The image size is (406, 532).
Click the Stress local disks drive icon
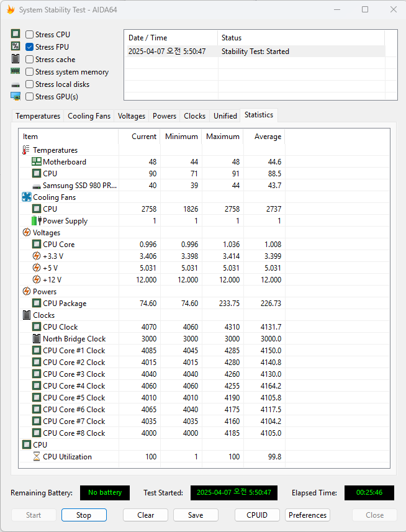pyautogui.click(x=16, y=85)
